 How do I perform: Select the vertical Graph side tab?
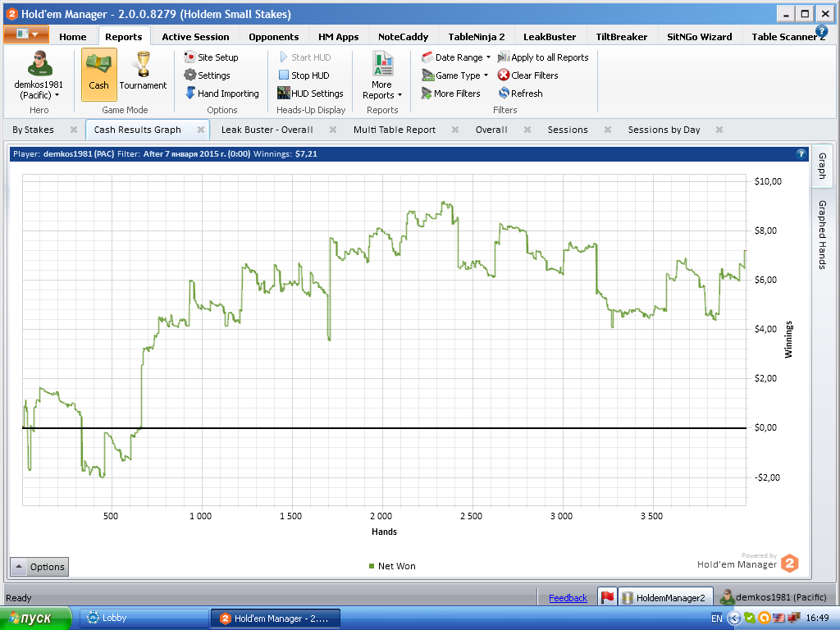(x=822, y=166)
